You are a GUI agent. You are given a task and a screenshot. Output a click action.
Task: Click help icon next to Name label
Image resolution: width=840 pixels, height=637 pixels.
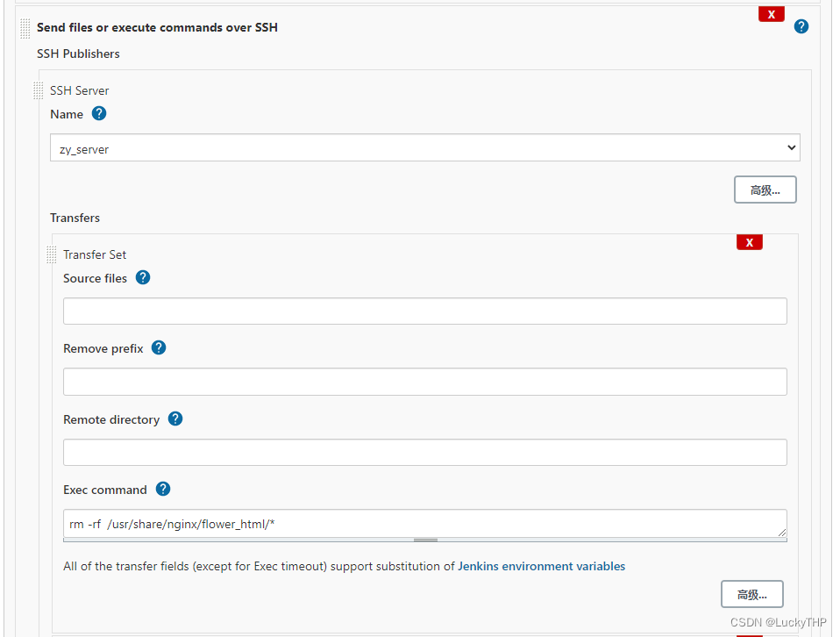99,114
